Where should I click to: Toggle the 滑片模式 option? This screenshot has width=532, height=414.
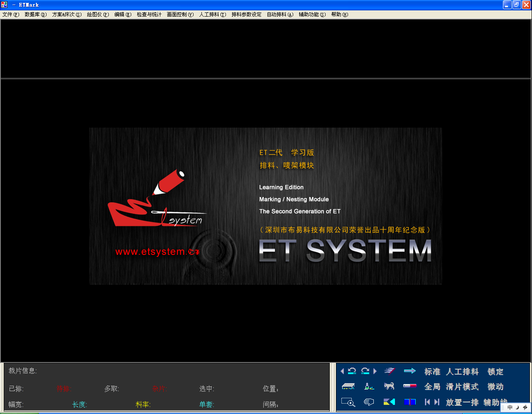click(x=462, y=387)
